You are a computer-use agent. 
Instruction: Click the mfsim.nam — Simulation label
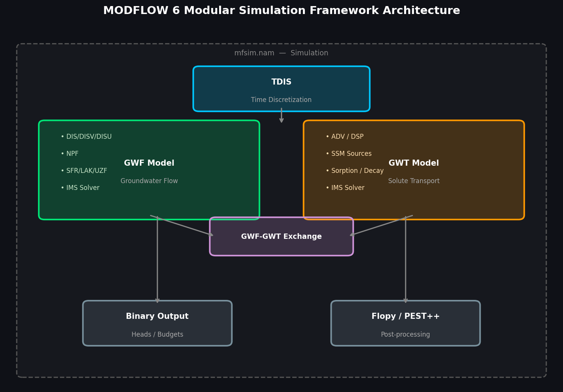(x=281, y=53)
